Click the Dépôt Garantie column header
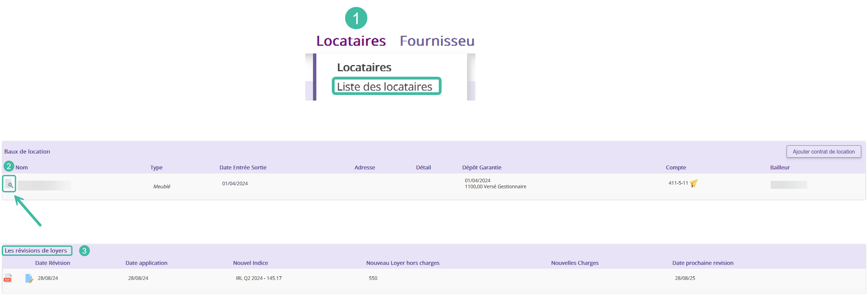The width and height of the screenshot is (868, 297). 481,168
